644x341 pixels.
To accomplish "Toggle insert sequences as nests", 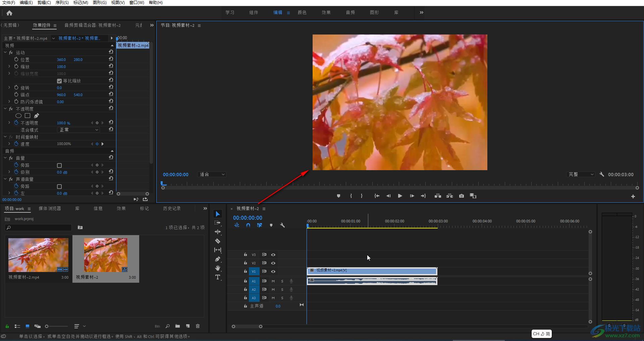I will 237,225.
